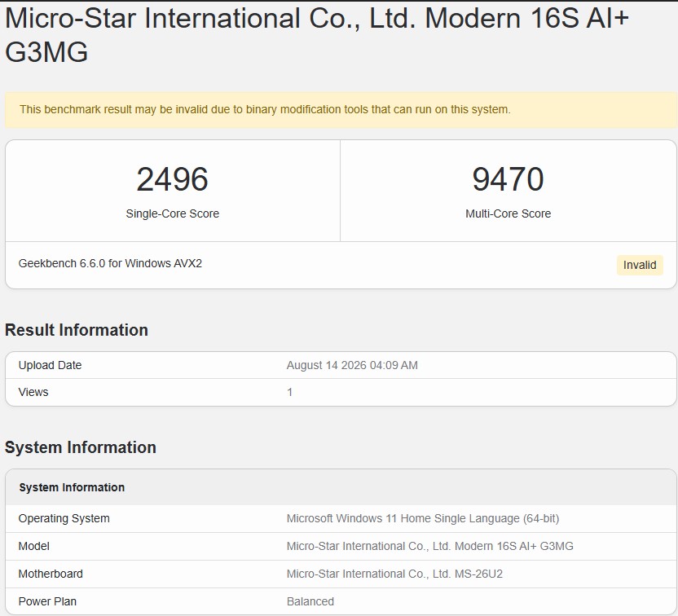Click the System Information table header row
This screenshot has height=616, width=678.
tap(341, 487)
